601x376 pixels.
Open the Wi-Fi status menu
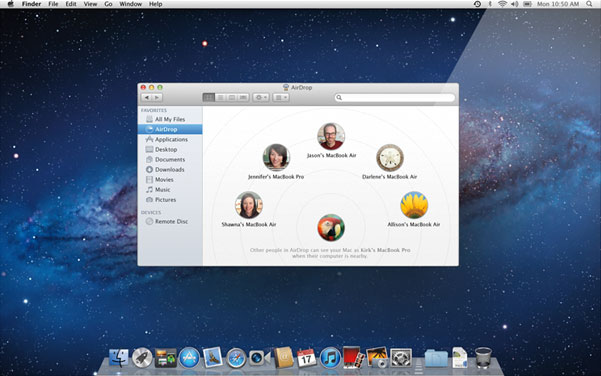502,4
